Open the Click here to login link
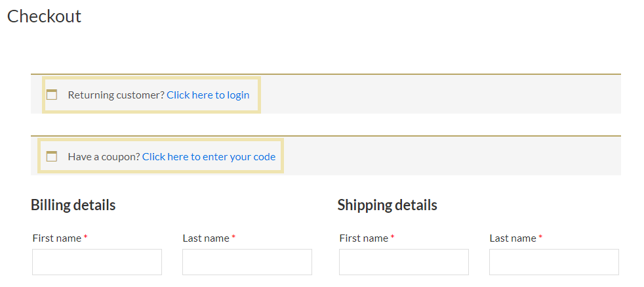644x287 pixels. [x=208, y=95]
